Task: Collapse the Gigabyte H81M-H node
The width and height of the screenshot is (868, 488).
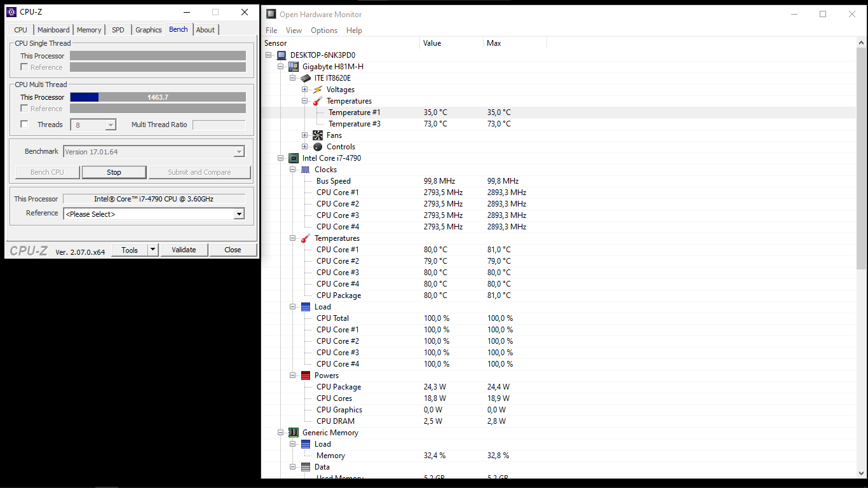Action: (281, 67)
